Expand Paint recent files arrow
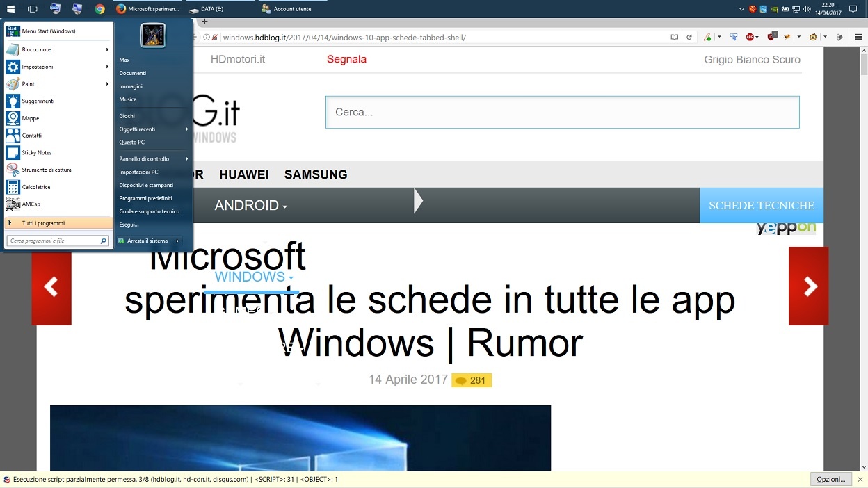The image size is (868, 488). 107,84
